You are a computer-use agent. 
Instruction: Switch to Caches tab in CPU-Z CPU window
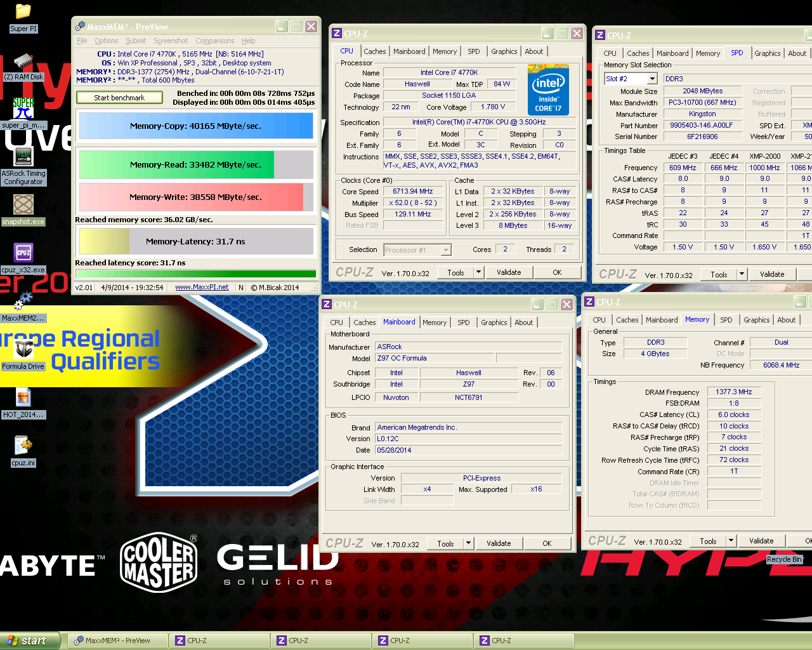point(374,51)
